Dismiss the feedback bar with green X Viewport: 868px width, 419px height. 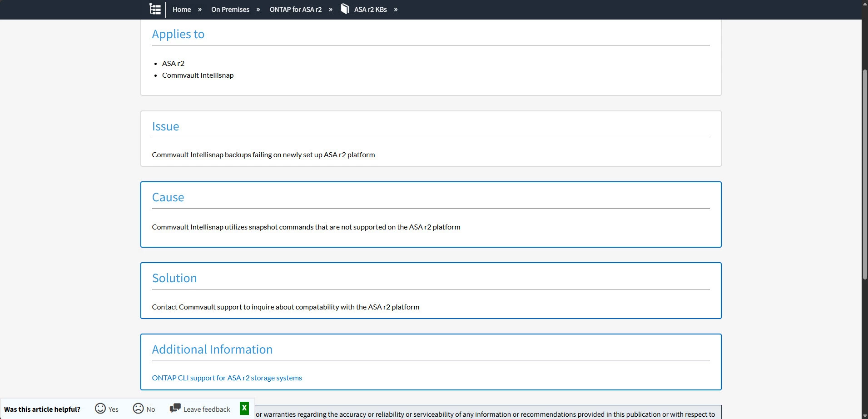[x=244, y=408]
